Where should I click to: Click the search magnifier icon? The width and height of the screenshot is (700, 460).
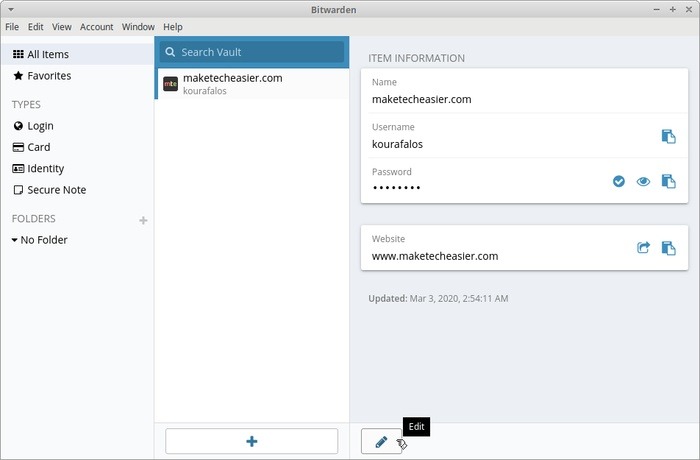coord(170,52)
